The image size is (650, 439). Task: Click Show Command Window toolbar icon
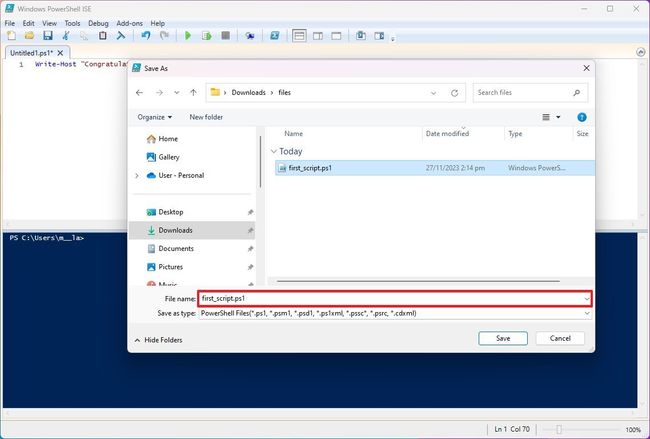361,36
